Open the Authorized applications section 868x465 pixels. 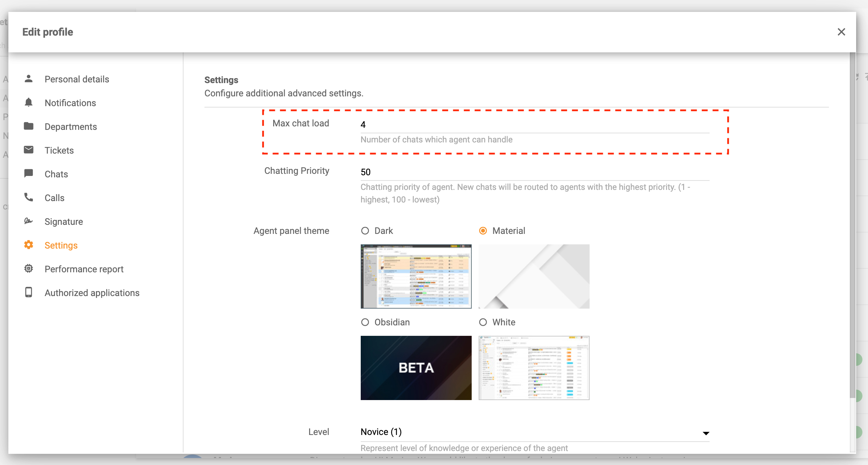(x=92, y=293)
